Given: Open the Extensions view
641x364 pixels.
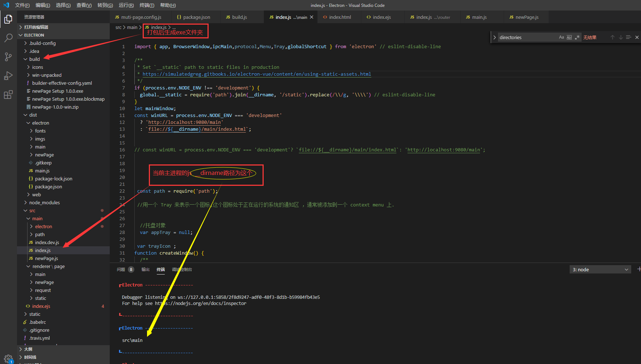Looking at the screenshot, I should (8, 95).
